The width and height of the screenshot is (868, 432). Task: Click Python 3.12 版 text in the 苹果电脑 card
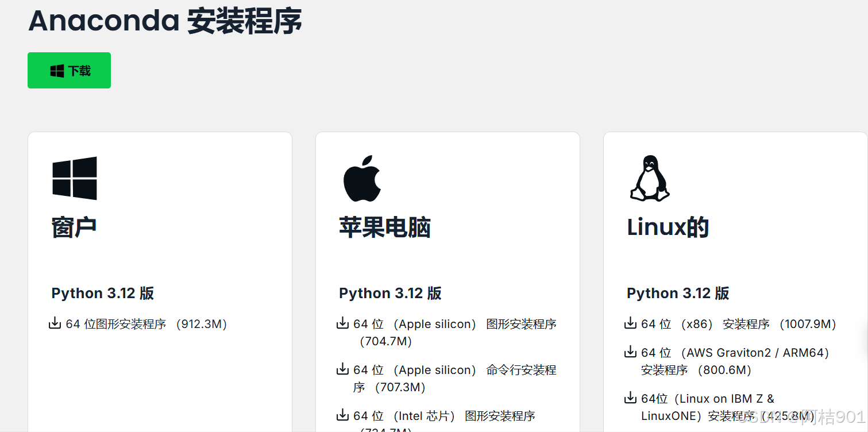tap(391, 293)
